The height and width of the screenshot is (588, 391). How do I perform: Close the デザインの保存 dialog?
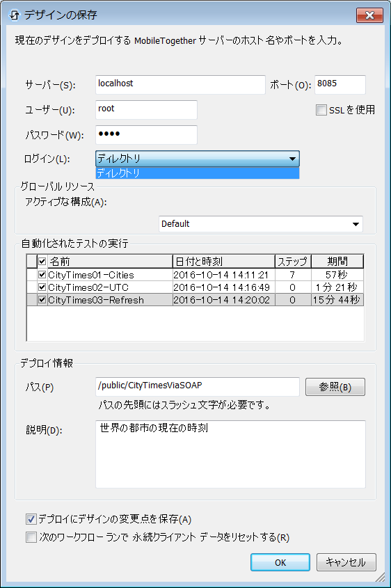click(x=369, y=15)
